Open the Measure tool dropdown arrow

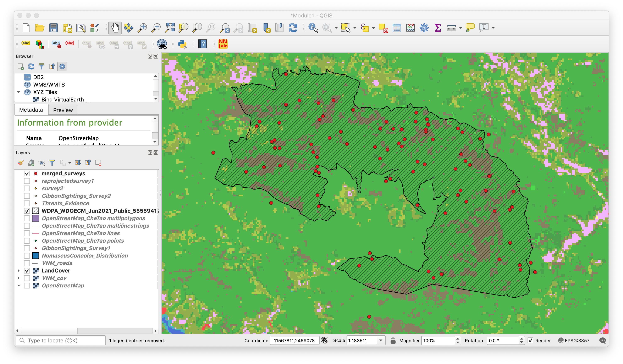[460, 28]
